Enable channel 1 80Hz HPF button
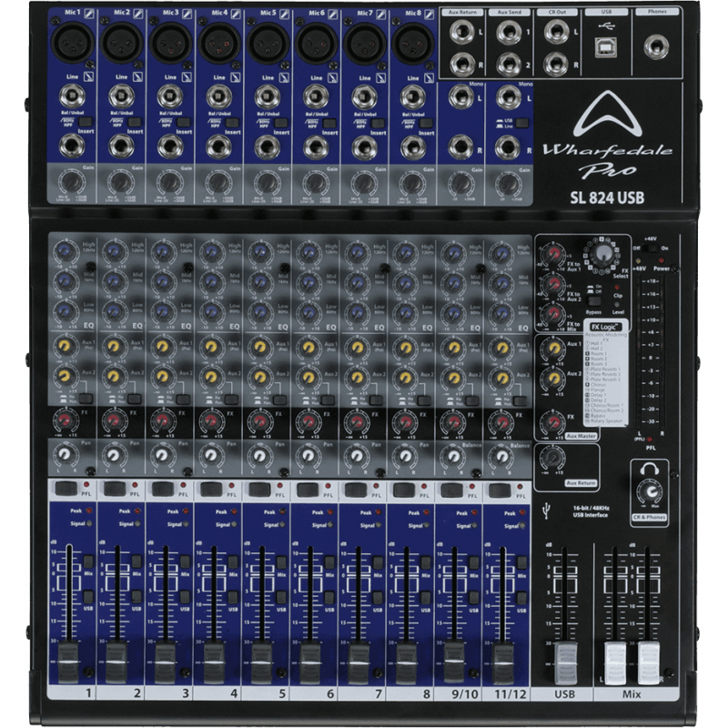 85,122
